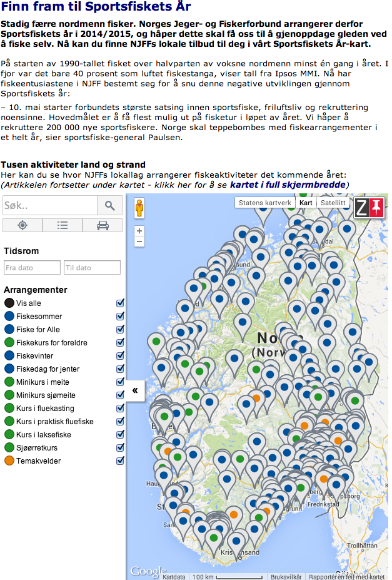Screen dimensions: 392x580
Task: Click the car directions icon
Action: tap(103, 225)
